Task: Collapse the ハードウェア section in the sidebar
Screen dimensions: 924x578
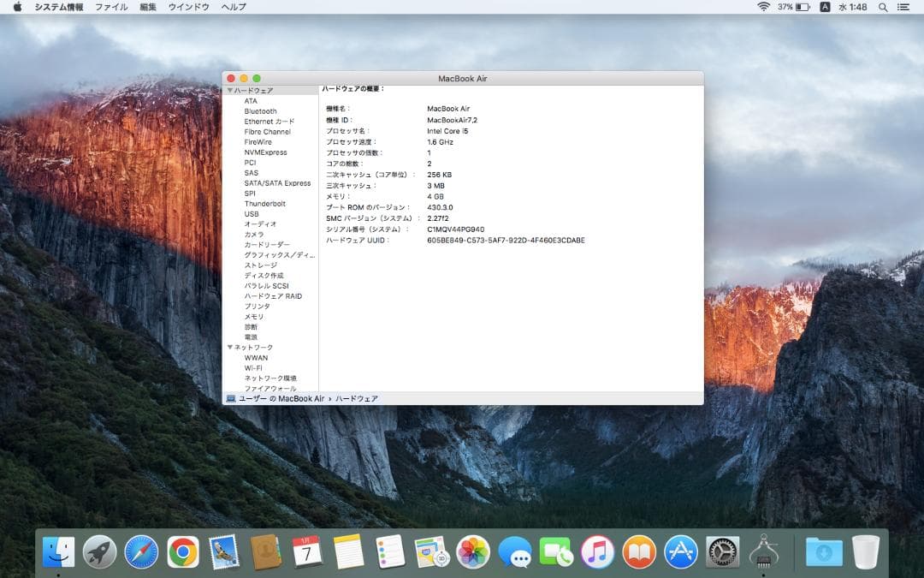Action: (x=228, y=89)
